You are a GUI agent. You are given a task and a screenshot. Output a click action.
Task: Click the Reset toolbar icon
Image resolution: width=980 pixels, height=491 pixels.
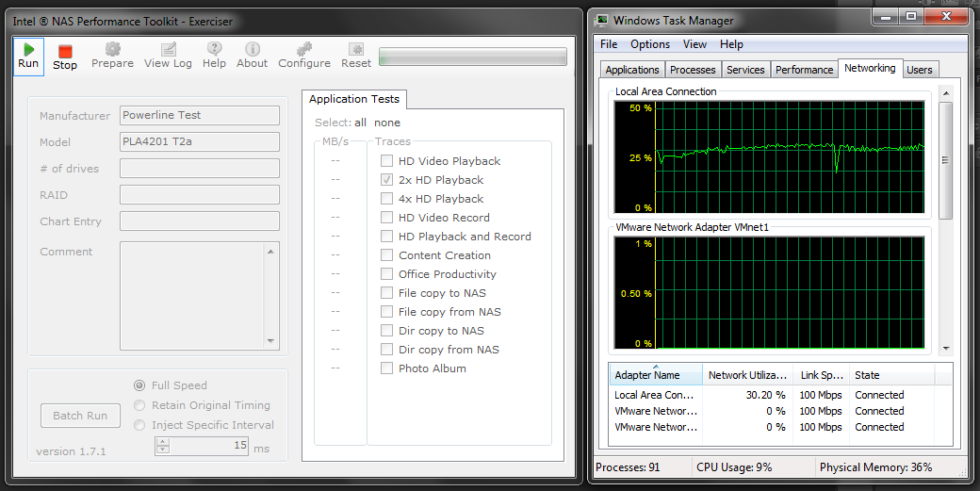356,49
